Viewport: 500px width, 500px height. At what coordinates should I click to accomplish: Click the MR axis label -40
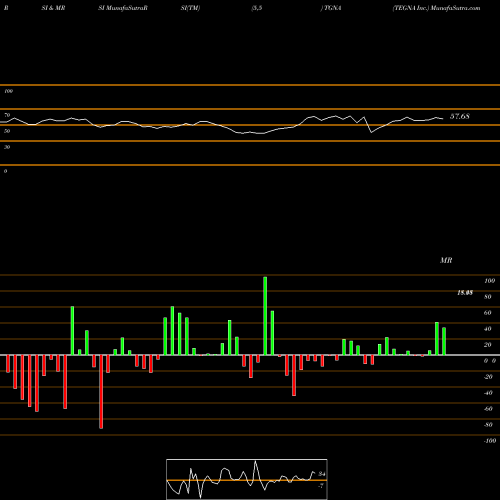pyautogui.click(x=488, y=393)
